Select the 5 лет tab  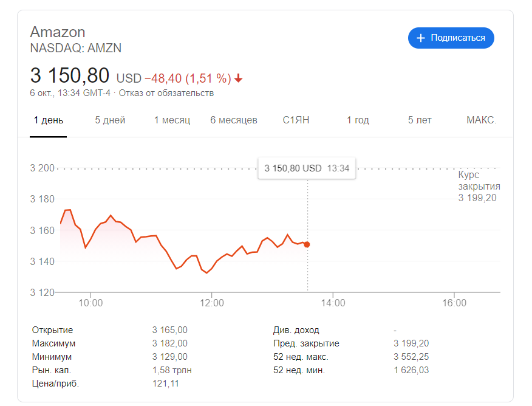[x=420, y=120]
